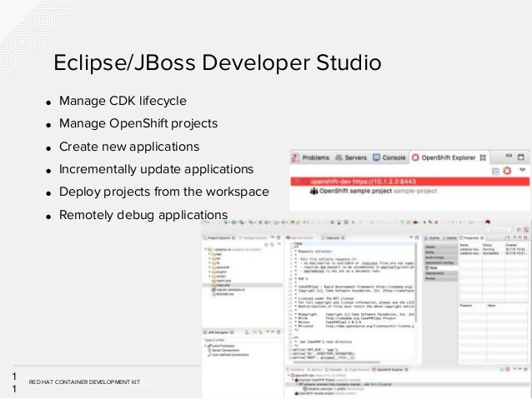This screenshot has height=399, width=532.
Task: Click the editor horizontal scrollbar
Action: click(x=336, y=362)
